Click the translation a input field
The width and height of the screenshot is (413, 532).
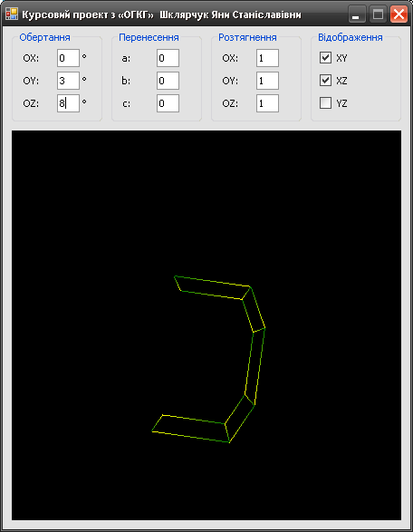pyautogui.click(x=168, y=58)
